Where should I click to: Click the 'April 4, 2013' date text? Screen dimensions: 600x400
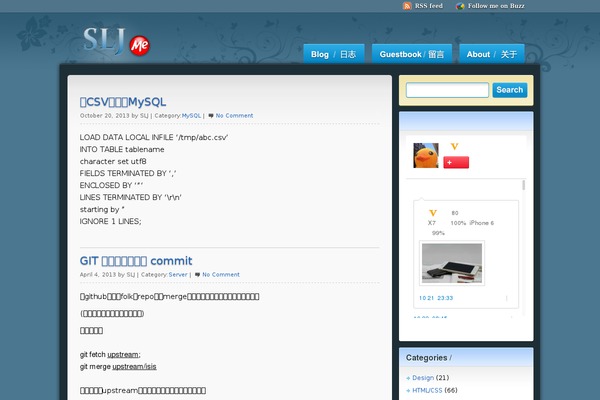click(x=98, y=274)
